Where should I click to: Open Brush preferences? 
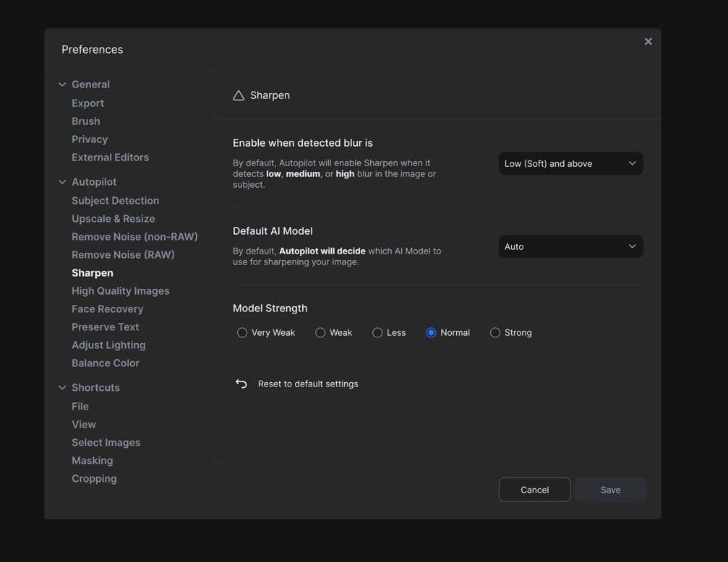[x=86, y=121]
